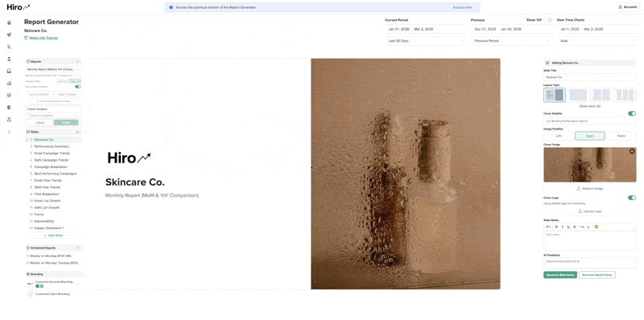Toggle strikethrough in Slide Notes toolbar
The width and height of the screenshot is (644, 320).
(574, 227)
